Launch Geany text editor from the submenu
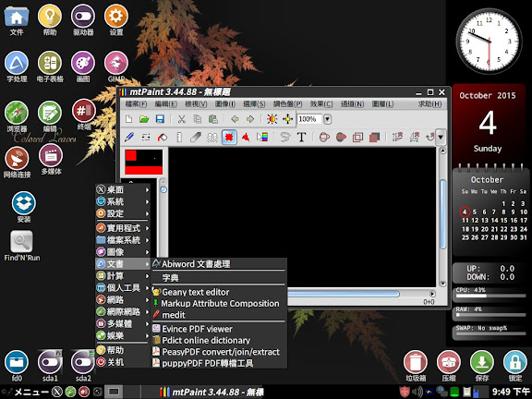532x399 pixels. (219, 292)
